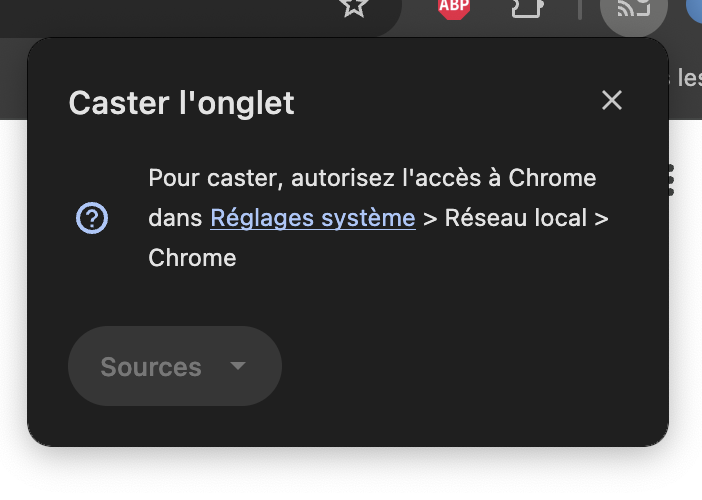
Task: Click the "Caster l'onglet" heading
Action: [181, 103]
